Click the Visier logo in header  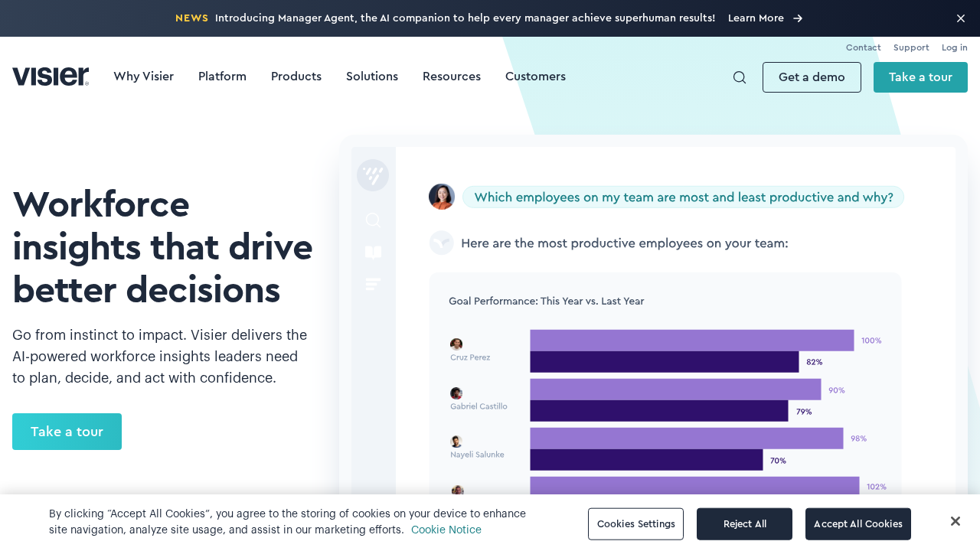point(51,77)
